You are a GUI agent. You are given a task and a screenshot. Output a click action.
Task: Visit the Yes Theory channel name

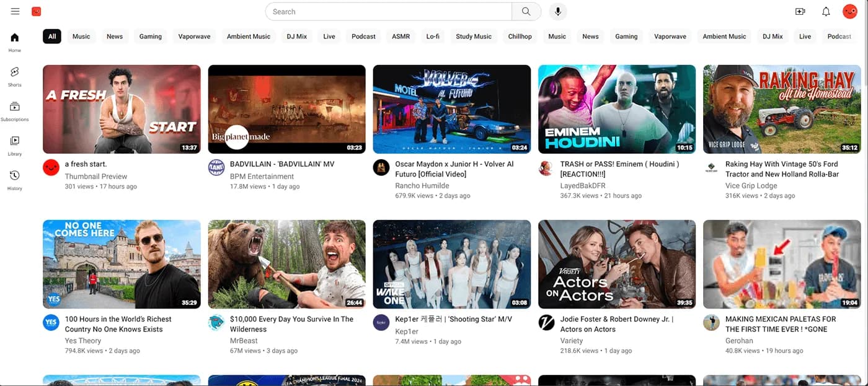coord(84,341)
